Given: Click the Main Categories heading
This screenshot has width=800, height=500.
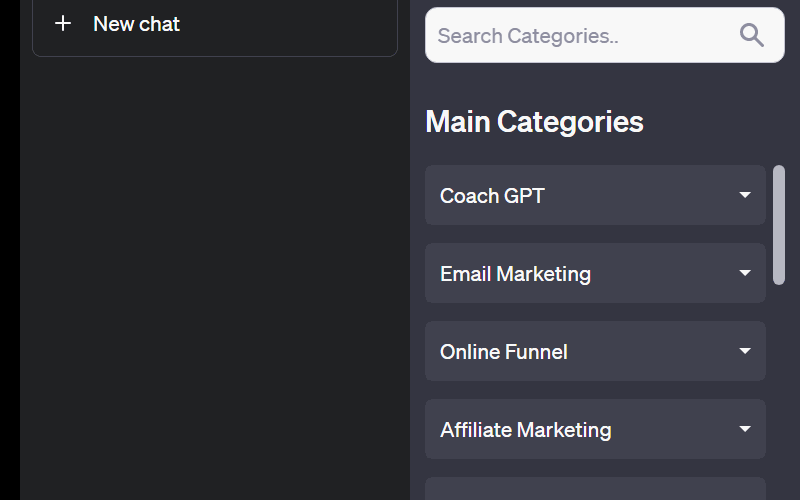Looking at the screenshot, I should pyautogui.click(x=534, y=121).
